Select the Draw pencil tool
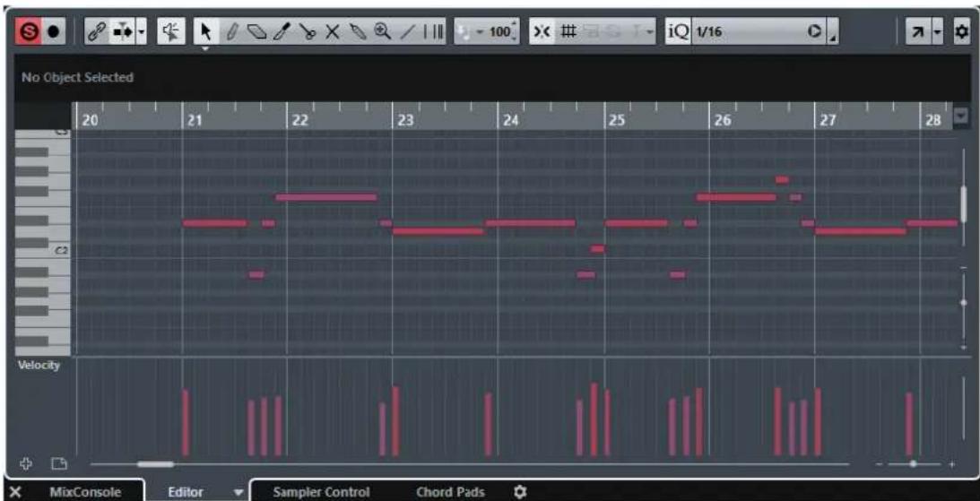Image resolution: width=980 pixels, height=501 pixels. click(230, 30)
